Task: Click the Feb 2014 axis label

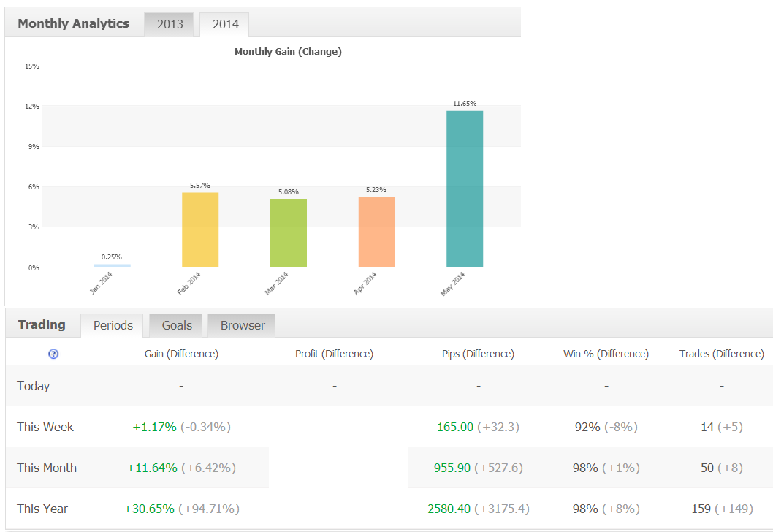Action: [x=189, y=284]
